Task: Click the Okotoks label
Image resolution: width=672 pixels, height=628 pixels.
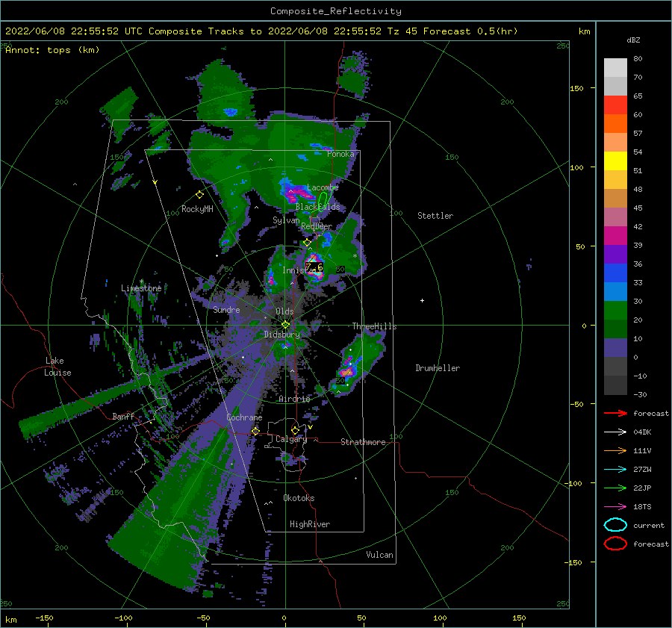Action: (x=299, y=498)
